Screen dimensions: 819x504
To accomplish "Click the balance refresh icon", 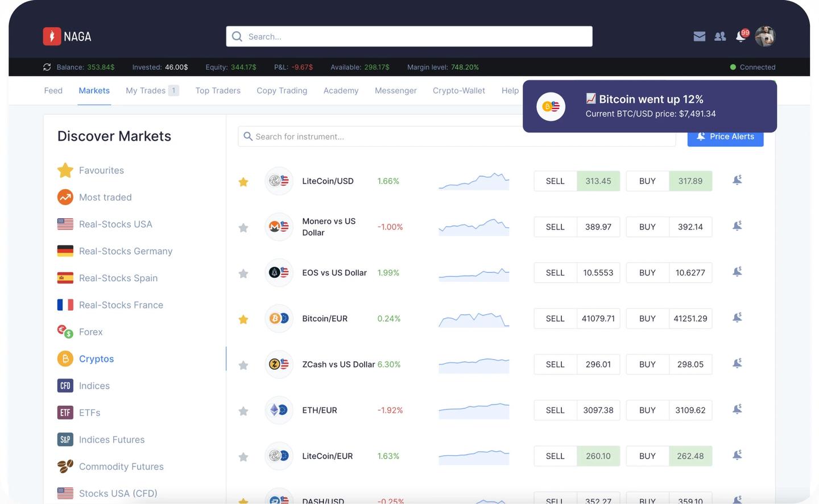I will 47,67.
